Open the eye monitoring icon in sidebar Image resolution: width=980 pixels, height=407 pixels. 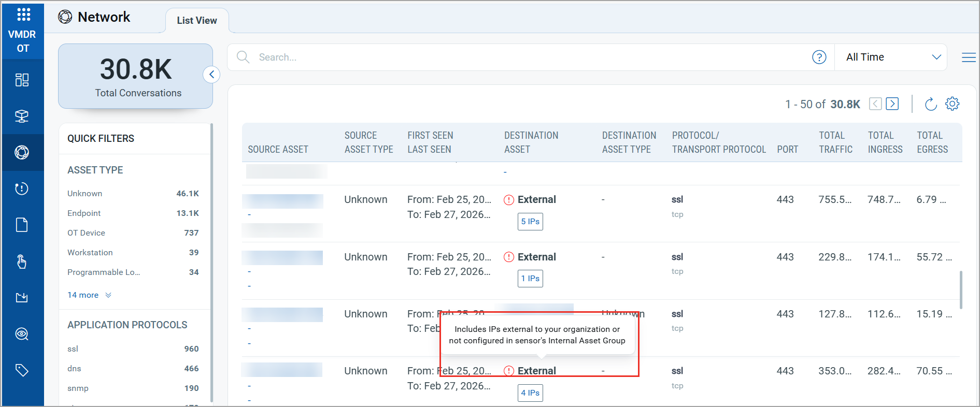click(22, 334)
